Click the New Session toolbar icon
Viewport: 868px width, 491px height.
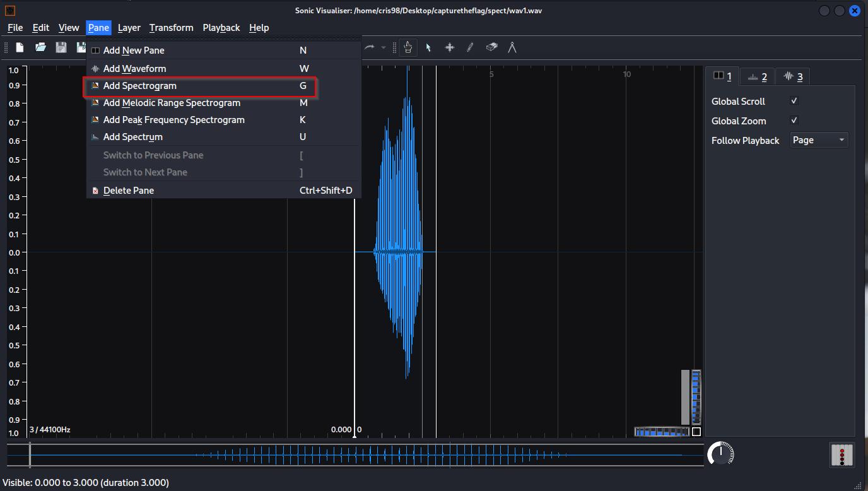pyautogui.click(x=20, y=47)
